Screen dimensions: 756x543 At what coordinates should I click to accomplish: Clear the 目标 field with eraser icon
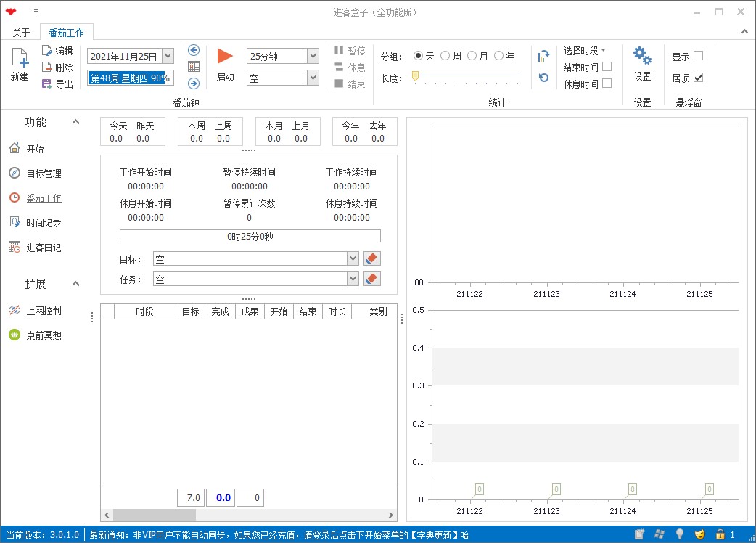click(371, 258)
